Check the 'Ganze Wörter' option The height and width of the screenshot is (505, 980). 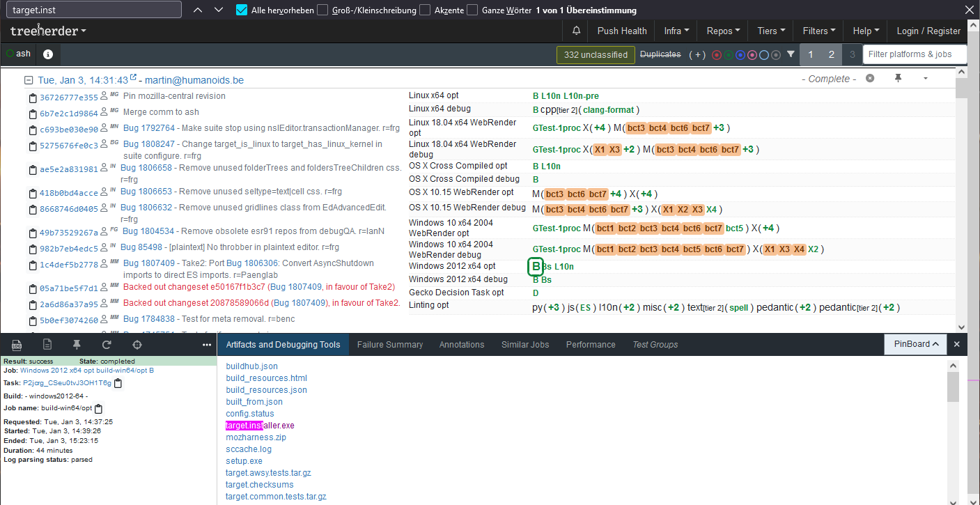(x=472, y=10)
